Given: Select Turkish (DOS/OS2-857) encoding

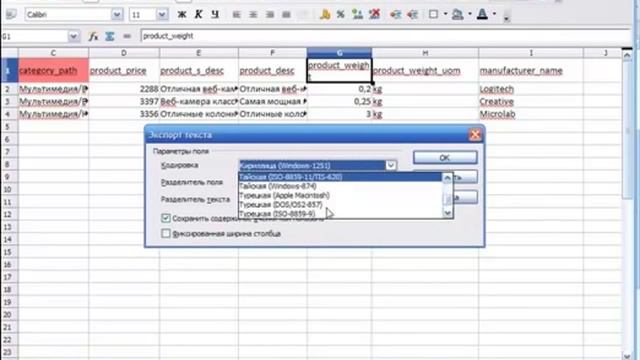Looking at the screenshot, I should coord(340,204).
